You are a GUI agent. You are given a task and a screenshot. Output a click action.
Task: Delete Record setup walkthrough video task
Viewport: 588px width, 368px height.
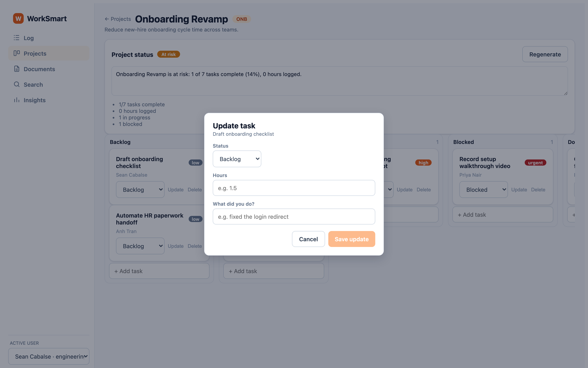pyautogui.click(x=538, y=190)
